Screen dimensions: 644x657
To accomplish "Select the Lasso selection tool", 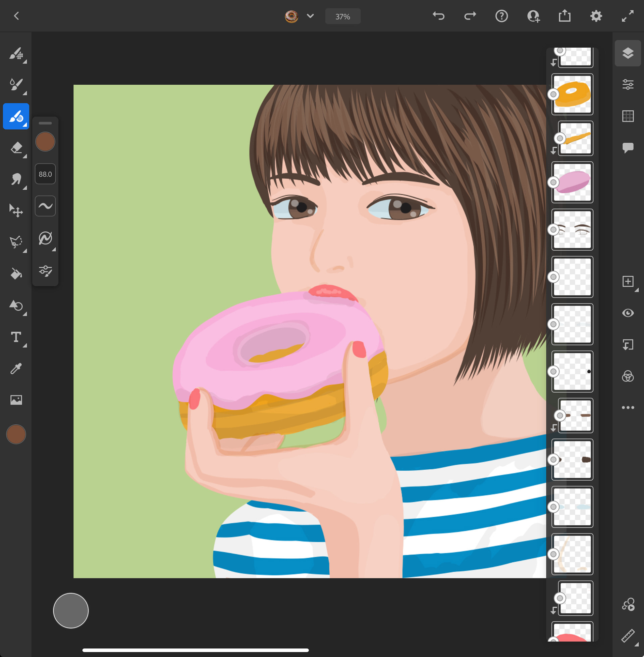I will click(x=16, y=242).
